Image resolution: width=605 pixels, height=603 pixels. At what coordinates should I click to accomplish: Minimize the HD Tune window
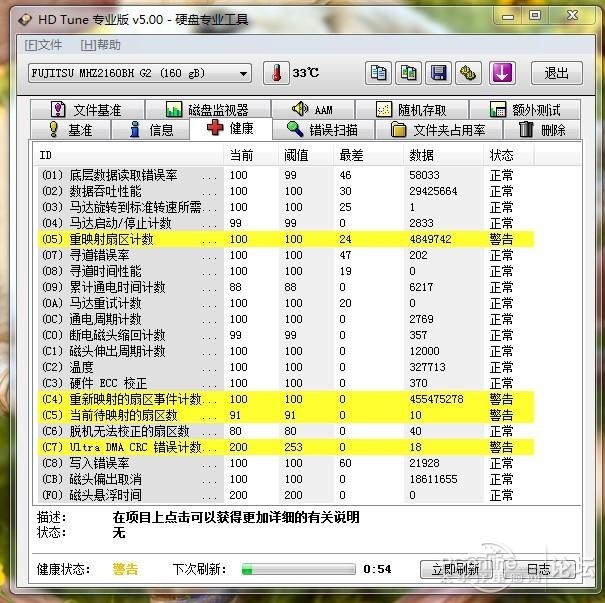point(508,16)
